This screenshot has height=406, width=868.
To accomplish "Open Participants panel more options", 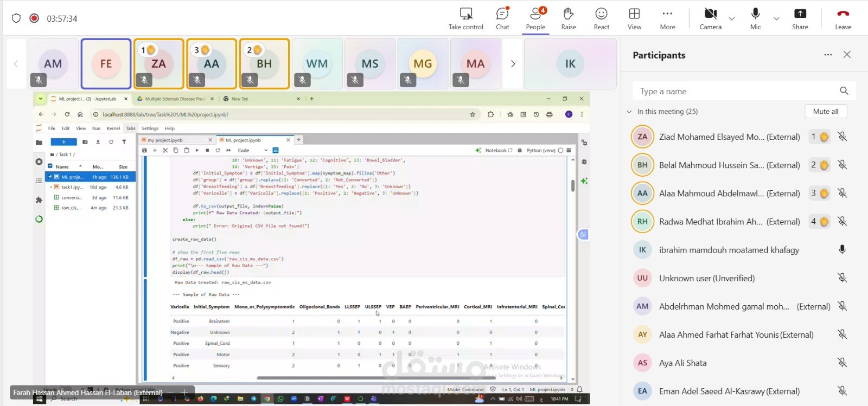I will tap(828, 55).
